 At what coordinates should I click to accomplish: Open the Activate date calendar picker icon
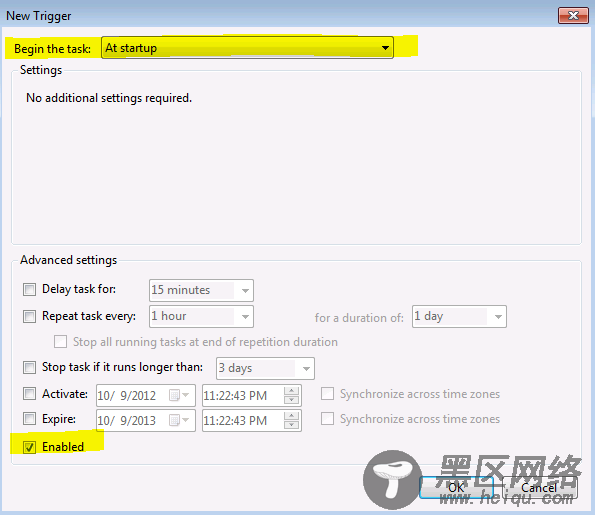pos(179,395)
